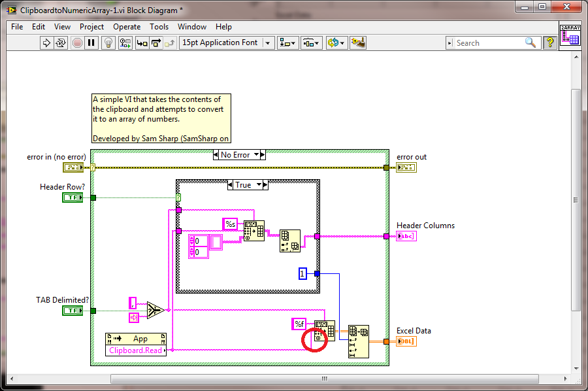The image size is (588, 391).
Task: Open the Distribute Objects dropdown
Action: (x=311, y=42)
